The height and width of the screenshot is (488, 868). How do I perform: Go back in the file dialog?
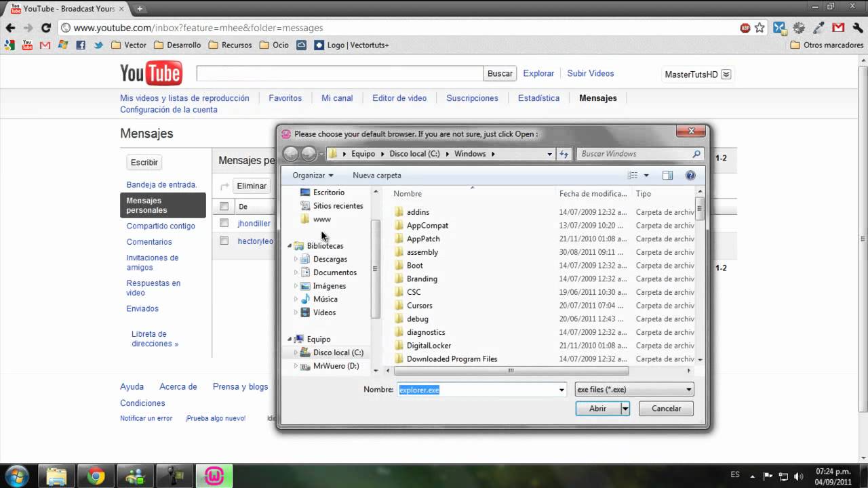click(x=291, y=154)
